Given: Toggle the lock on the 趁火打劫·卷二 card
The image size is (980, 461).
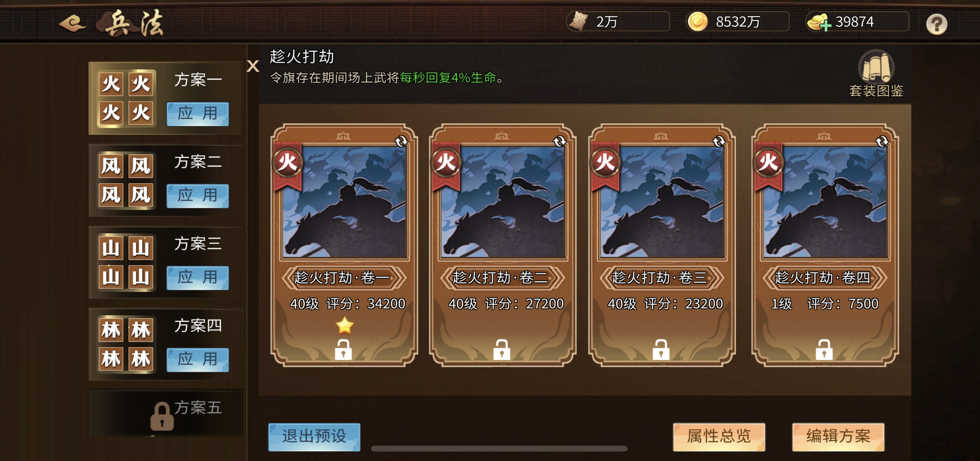Looking at the screenshot, I should point(502,349).
